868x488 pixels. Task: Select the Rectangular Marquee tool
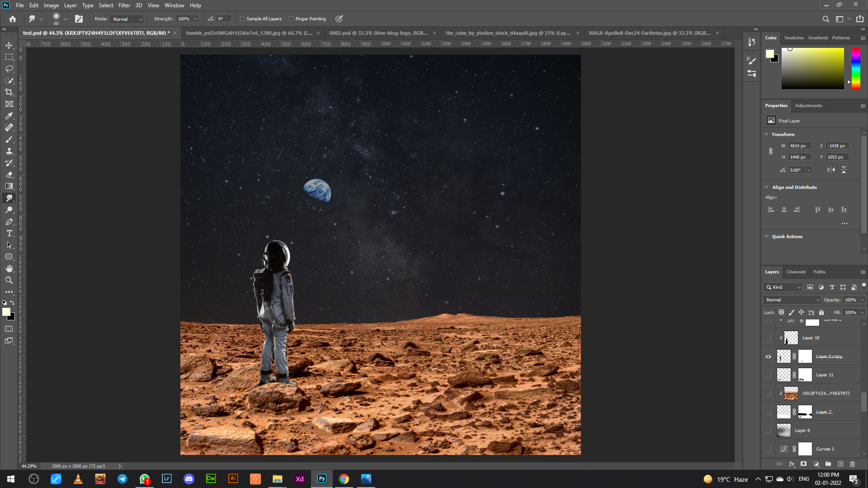(9, 57)
